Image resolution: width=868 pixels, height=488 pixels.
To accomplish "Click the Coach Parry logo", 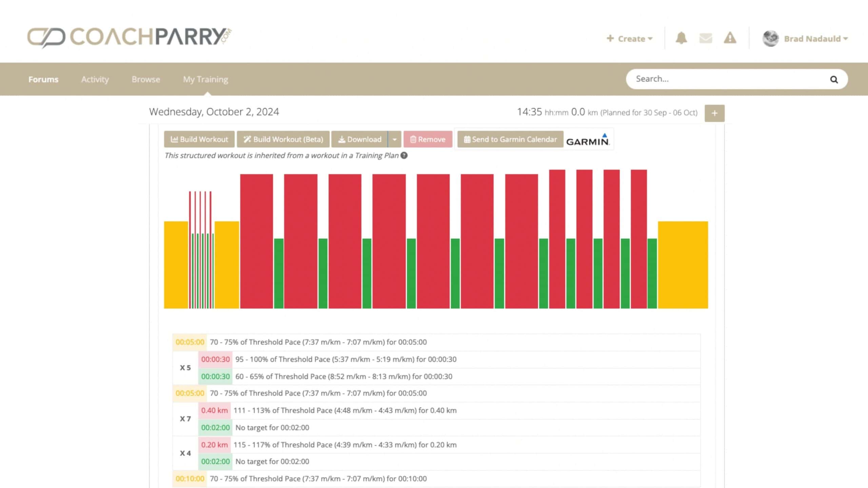I will point(129,37).
